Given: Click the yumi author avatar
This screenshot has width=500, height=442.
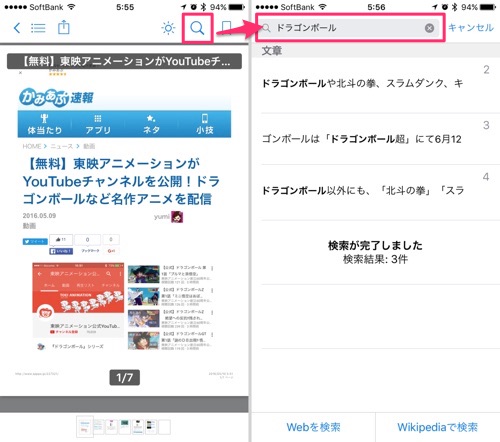Looking at the screenshot, I should tap(177, 217).
